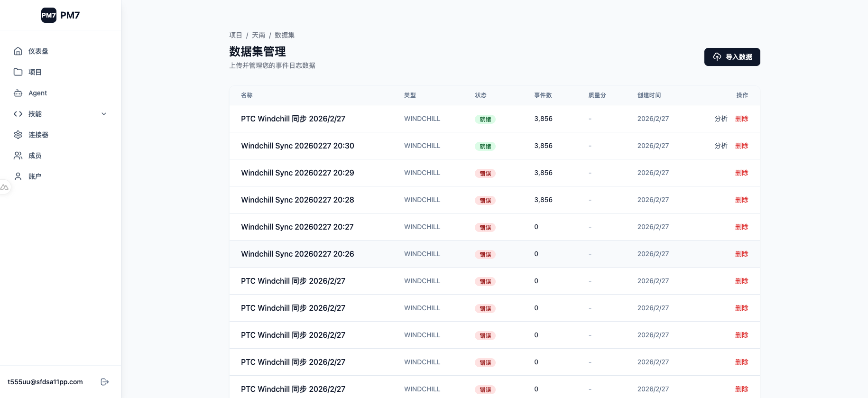The image size is (868, 398).
Task: Click the 操作 column header
Action: pyautogui.click(x=742, y=95)
